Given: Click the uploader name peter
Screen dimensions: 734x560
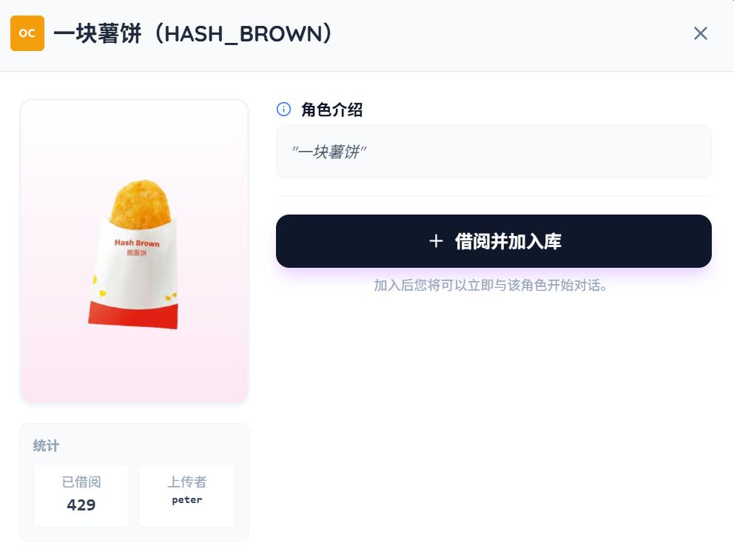Looking at the screenshot, I should coord(186,500).
